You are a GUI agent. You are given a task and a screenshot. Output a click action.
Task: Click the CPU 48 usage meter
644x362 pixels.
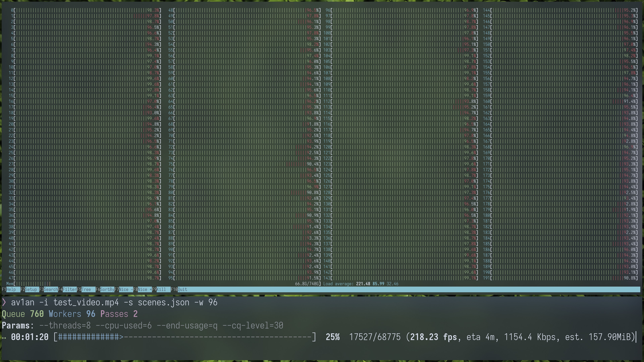(x=245, y=10)
